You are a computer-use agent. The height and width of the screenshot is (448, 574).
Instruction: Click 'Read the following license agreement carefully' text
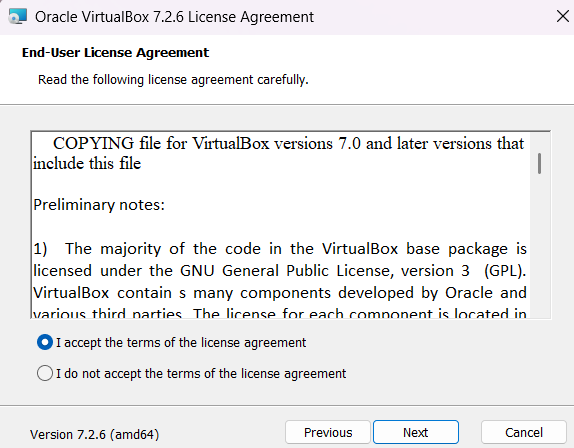[x=173, y=79]
